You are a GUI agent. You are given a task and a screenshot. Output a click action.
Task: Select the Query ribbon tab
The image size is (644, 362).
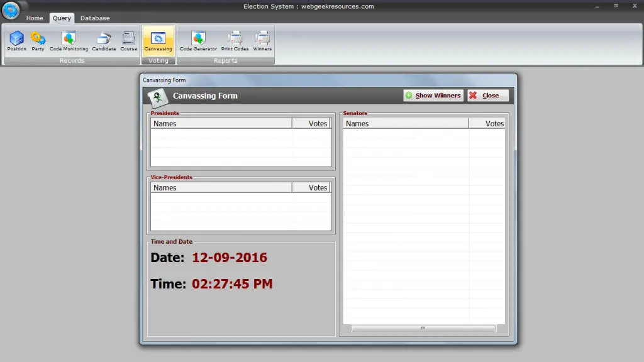pyautogui.click(x=62, y=18)
